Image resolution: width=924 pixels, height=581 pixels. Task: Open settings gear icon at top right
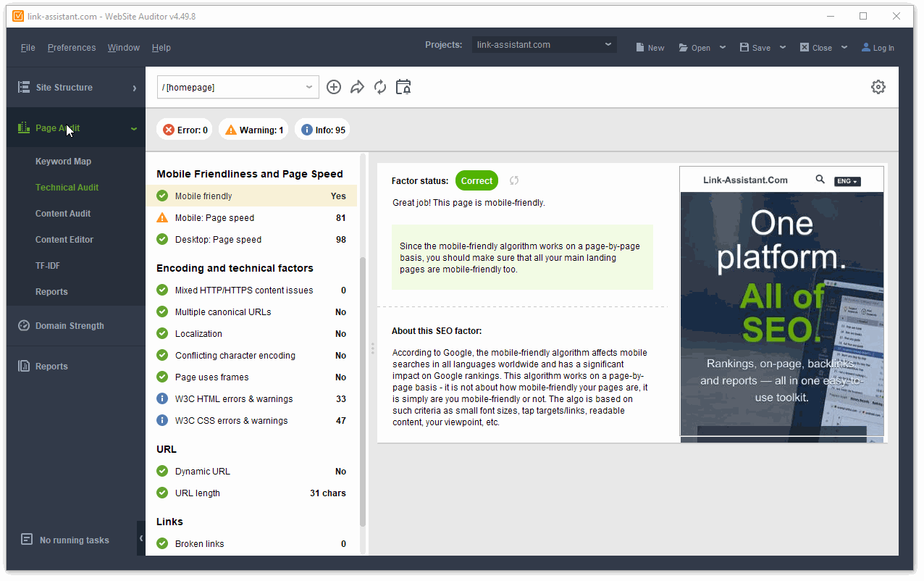[878, 87]
